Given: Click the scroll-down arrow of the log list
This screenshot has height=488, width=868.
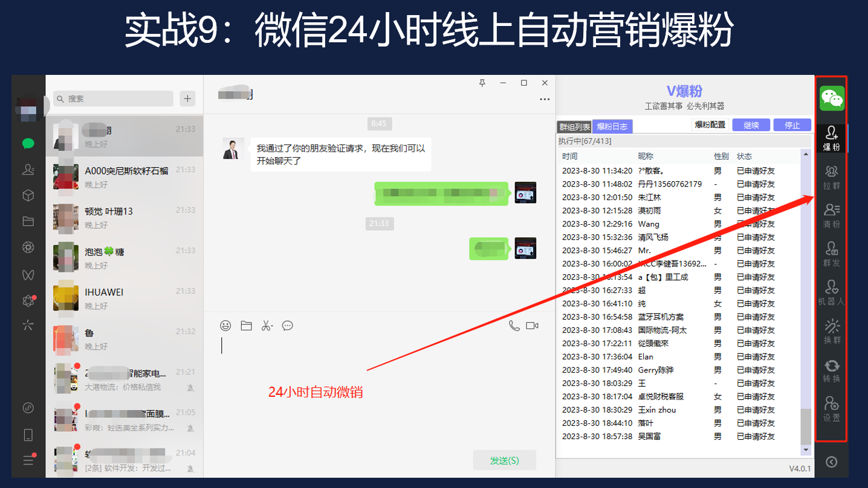Looking at the screenshot, I should click(x=806, y=450).
